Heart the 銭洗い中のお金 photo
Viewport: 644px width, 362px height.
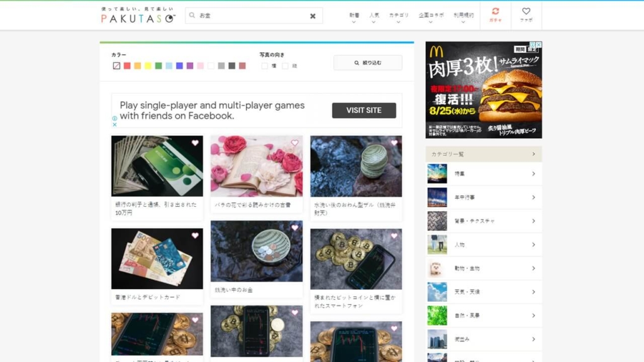click(294, 228)
